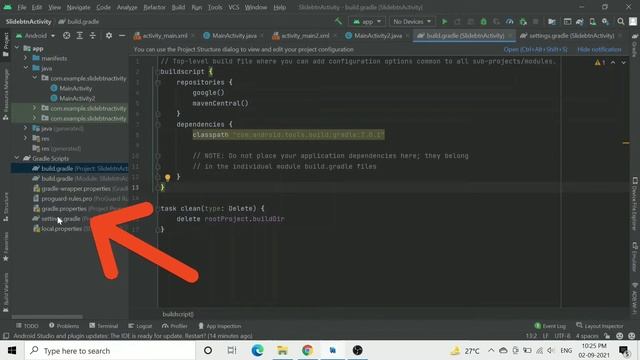The height and width of the screenshot is (360, 640).
Task: Collapse the java folder node
Action: (x=26, y=68)
